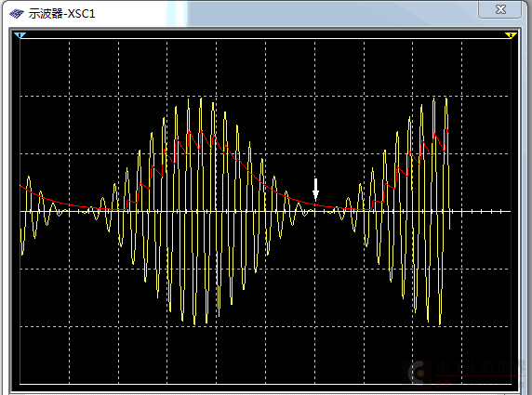Click the oscilloscope app icon in title bar
The image size is (532, 395).
17,14
